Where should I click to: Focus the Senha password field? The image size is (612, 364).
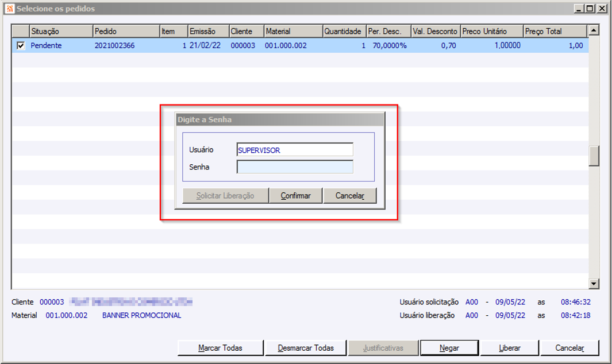point(295,167)
